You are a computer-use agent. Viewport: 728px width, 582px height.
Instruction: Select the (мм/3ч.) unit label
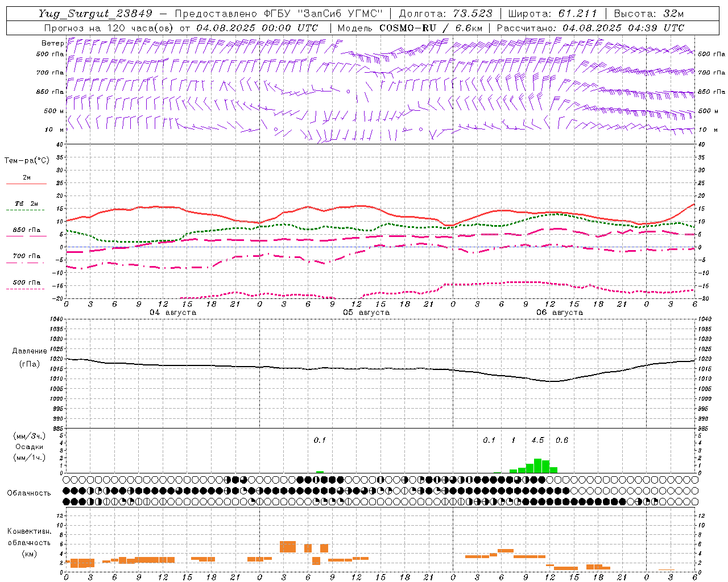pos(29,436)
